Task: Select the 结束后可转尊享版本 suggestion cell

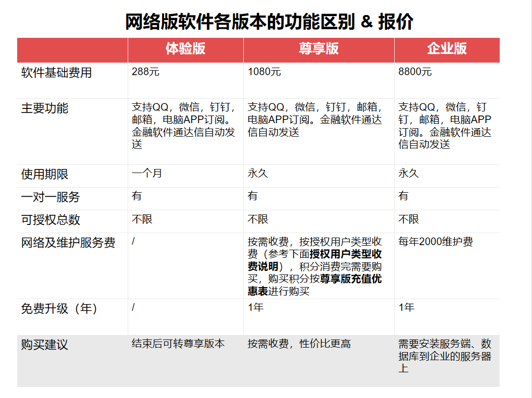Action: coord(178,344)
